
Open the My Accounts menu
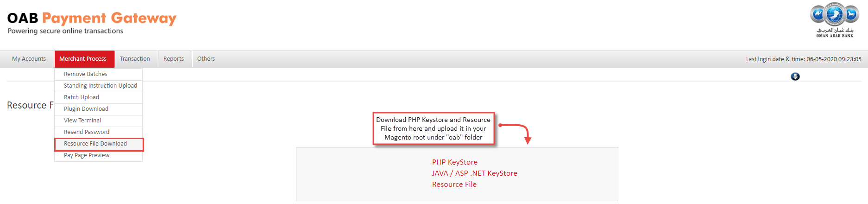(29, 59)
